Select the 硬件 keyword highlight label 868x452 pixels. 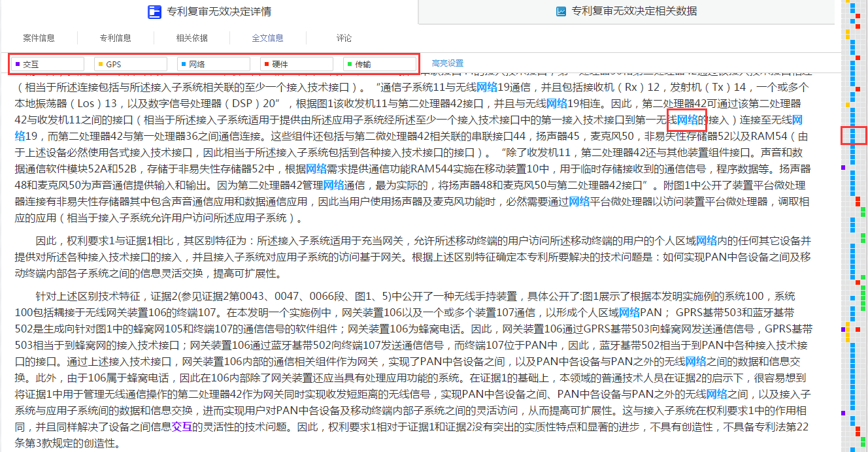[x=280, y=64]
